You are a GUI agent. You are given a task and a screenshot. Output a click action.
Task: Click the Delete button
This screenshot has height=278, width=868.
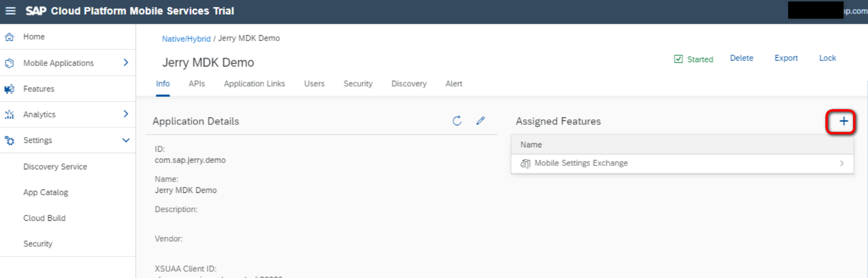[x=742, y=58]
